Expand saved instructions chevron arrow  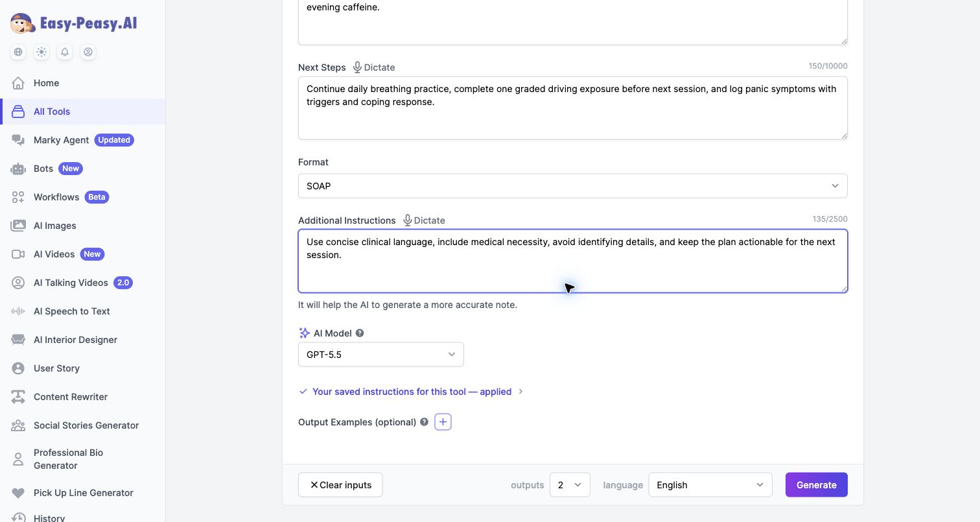[520, 392]
